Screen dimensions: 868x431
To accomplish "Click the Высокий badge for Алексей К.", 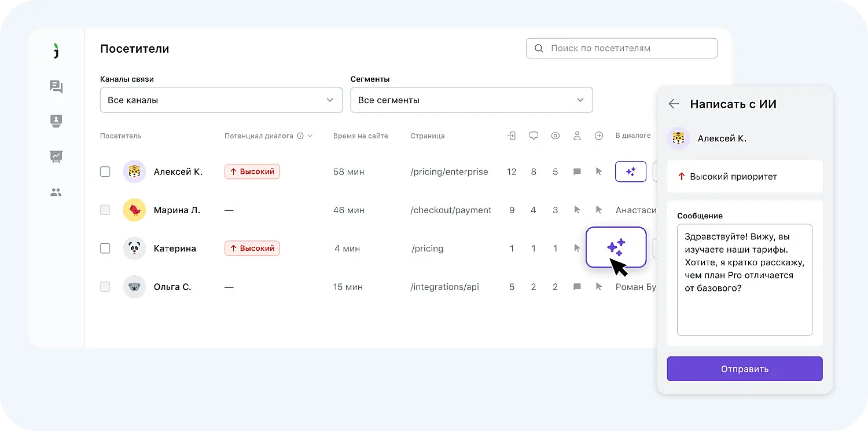I will point(252,171).
